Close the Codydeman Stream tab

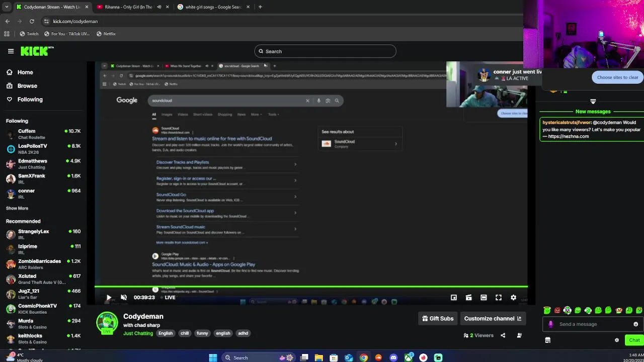click(87, 7)
